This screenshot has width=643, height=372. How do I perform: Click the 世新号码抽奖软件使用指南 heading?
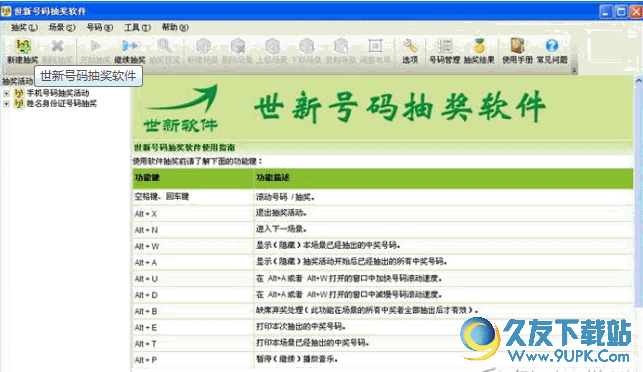[x=185, y=147]
